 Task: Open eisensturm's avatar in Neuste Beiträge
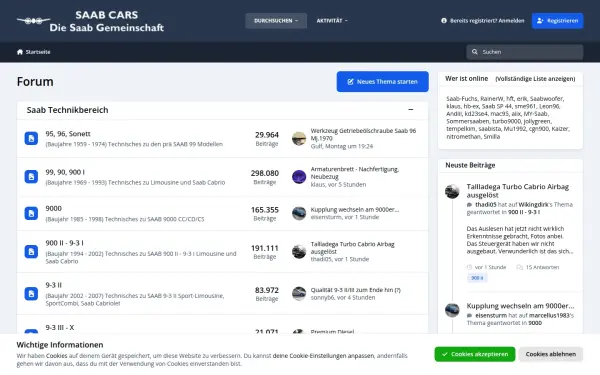[452, 310]
